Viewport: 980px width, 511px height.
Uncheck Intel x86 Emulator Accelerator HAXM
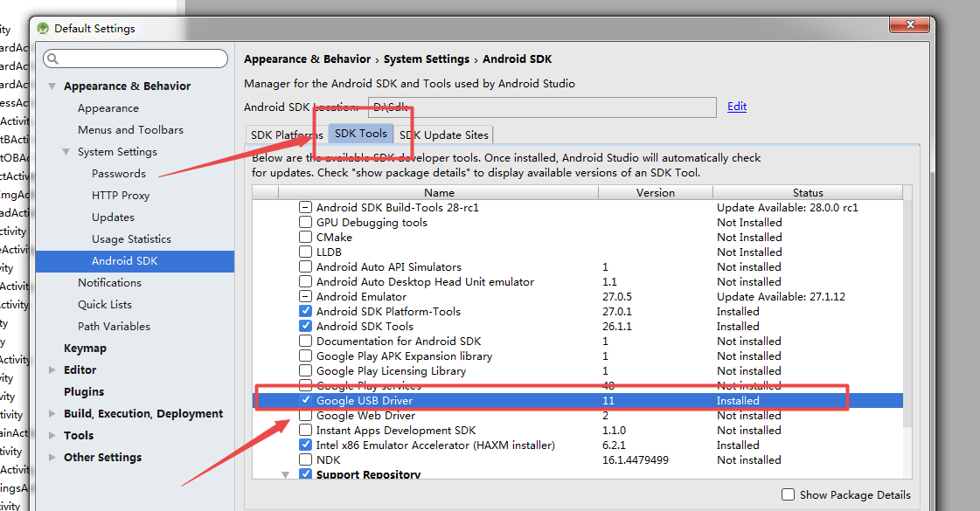pyautogui.click(x=305, y=445)
